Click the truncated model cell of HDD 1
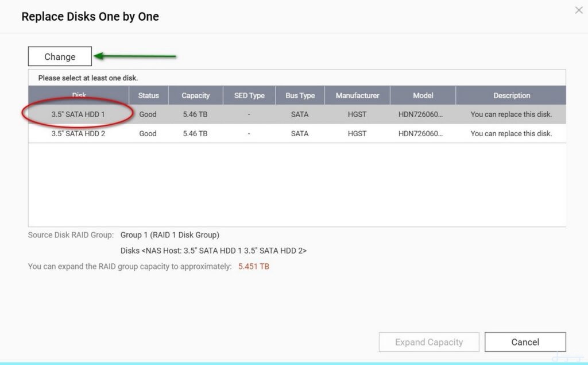The height and width of the screenshot is (365, 588). pos(420,114)
